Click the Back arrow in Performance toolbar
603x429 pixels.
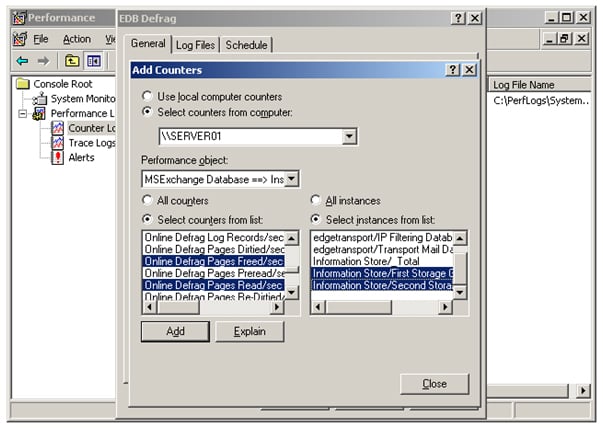(x=22, y=61)
